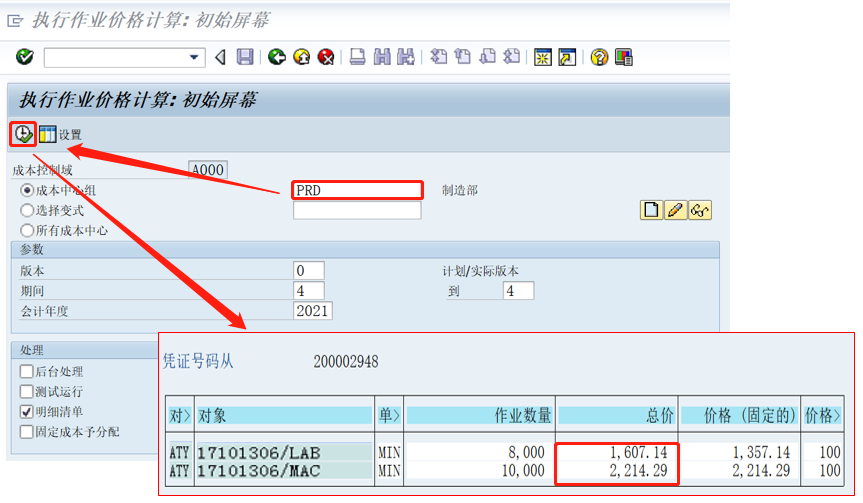863x503 pixels.
Task: Click the 会计年度 field 2021
Action: coord(313,311)
